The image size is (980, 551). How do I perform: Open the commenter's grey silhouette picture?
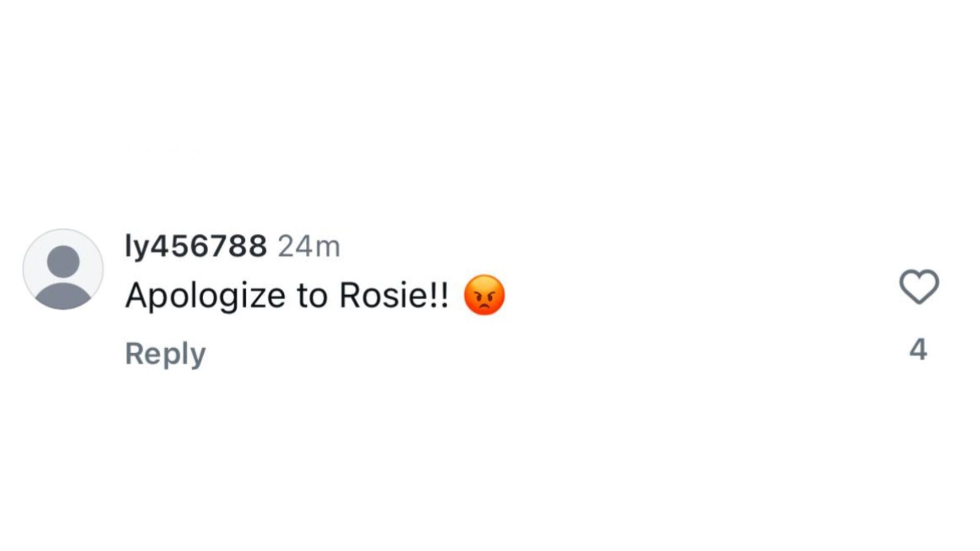[63, 269]
